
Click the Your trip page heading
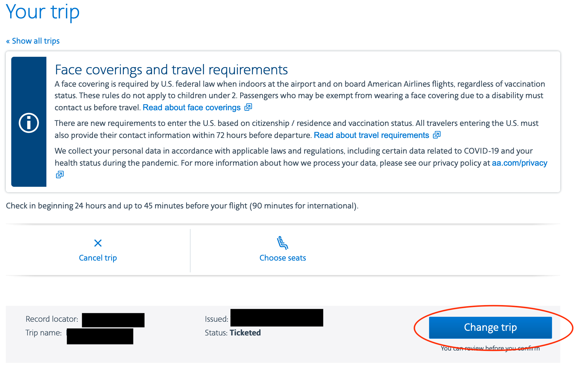coord(43,12)
